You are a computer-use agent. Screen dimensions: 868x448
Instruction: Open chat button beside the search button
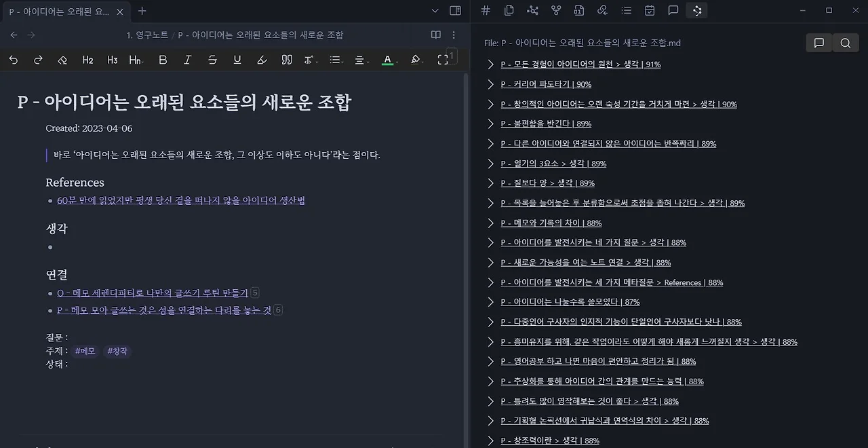click(819, 43)
